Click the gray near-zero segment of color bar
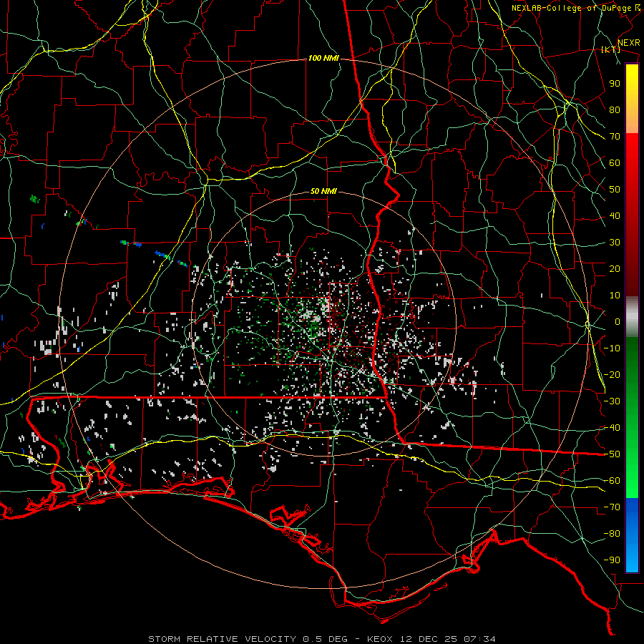Viewport: 644px width, 644px height. click(x=632, y=316)
